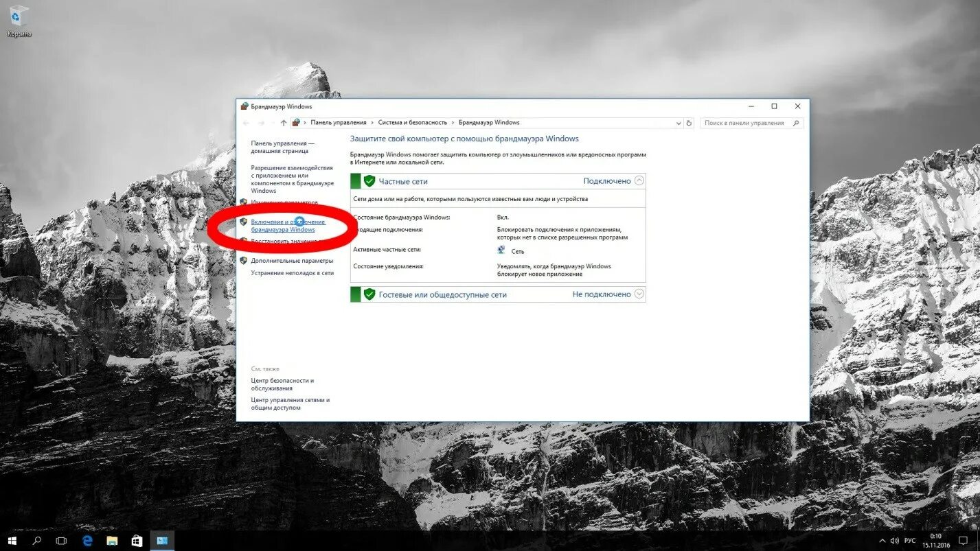Open the Корзина recycle bin on the desktop

point(19,20)
